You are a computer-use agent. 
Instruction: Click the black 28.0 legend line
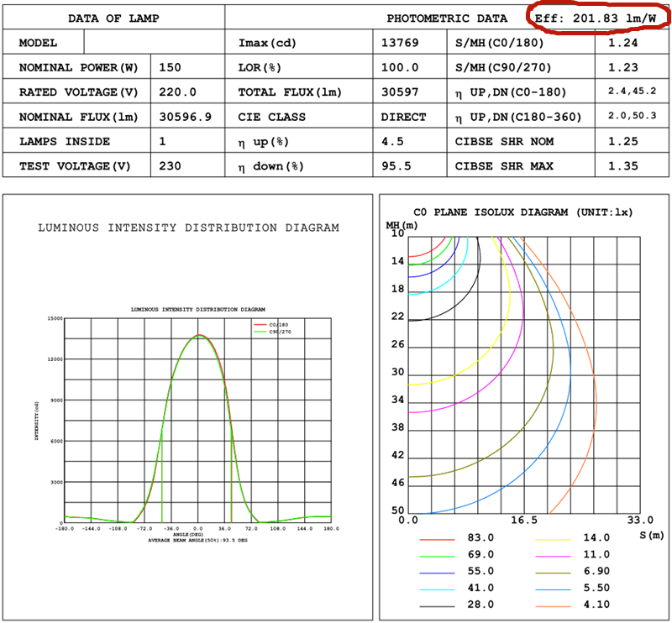tap(437, 605)
